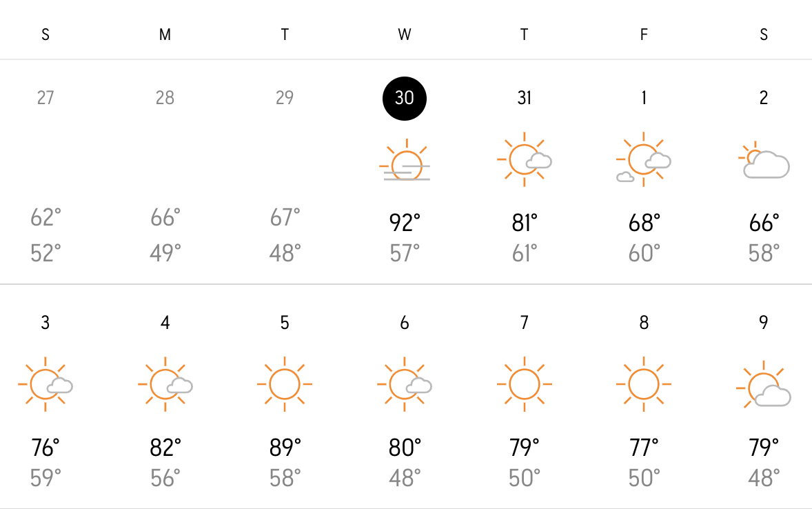
Task: Select the sun icon under date 7
Action: (524, 384)
